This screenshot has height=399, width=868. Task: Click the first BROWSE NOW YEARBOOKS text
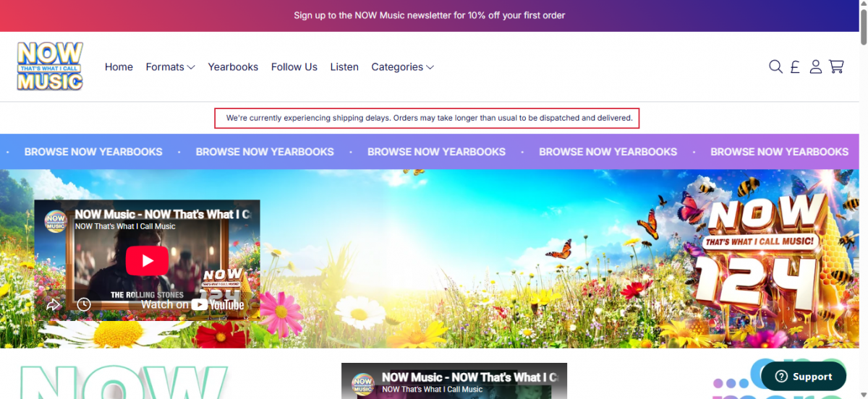(93, 152)
